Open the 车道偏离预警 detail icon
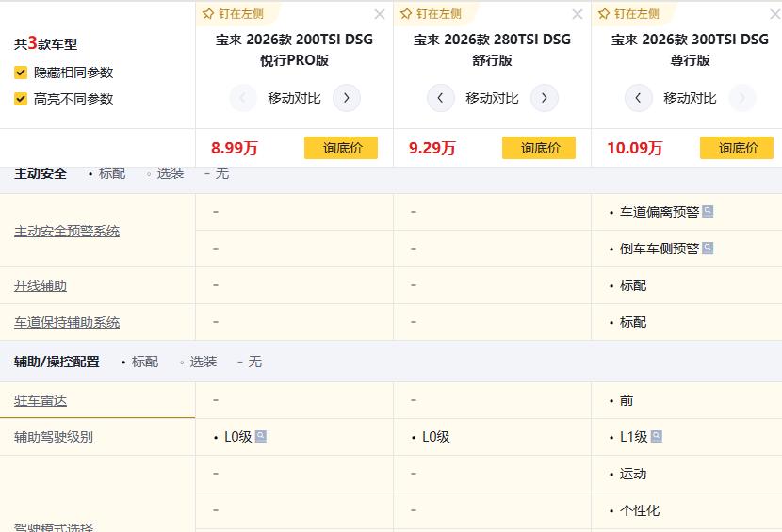 pos(708,212)
